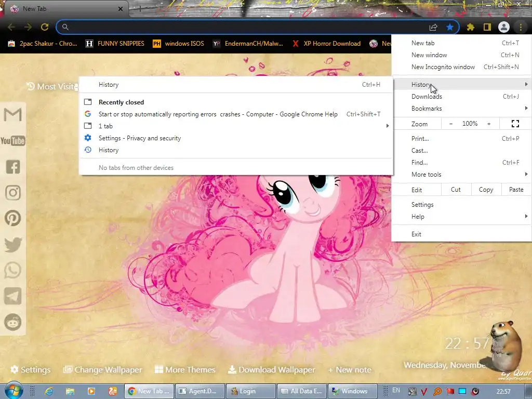This screenshot has width=532, height=399.
Task: Click the Paste edit button
Action: (x=516, y=190)
